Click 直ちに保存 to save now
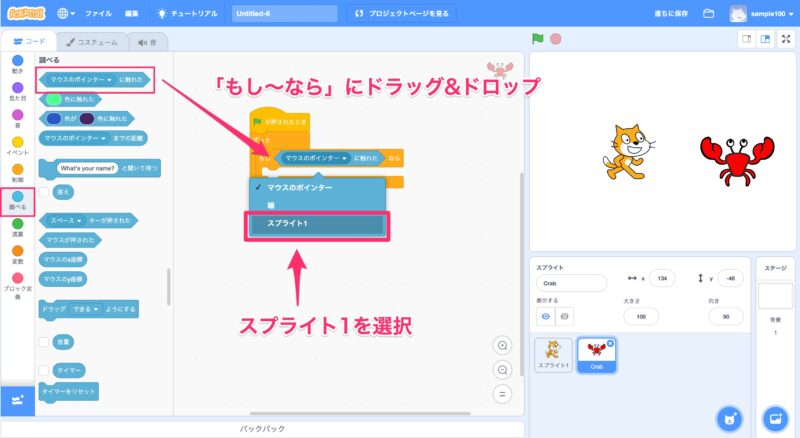 (667, 14)
